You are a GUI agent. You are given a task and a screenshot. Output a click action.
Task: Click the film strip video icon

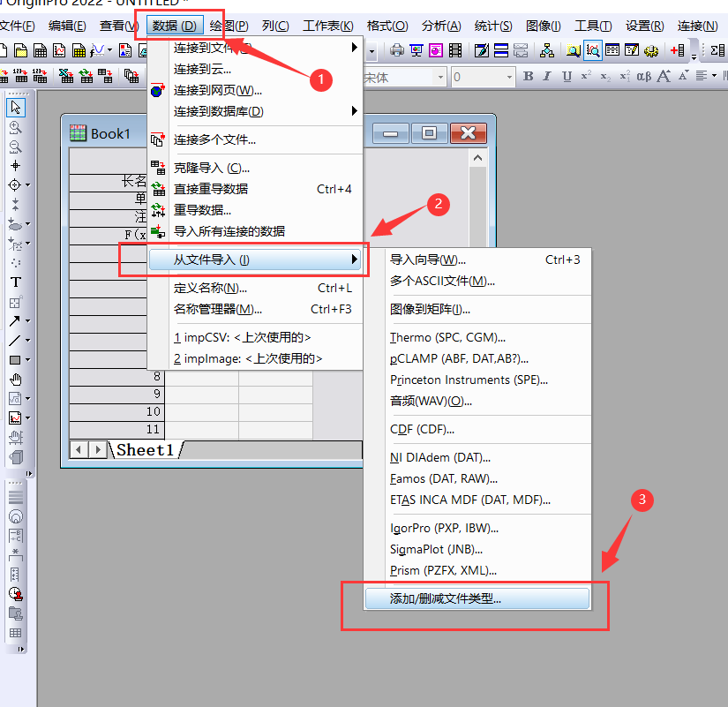(455, 50)
